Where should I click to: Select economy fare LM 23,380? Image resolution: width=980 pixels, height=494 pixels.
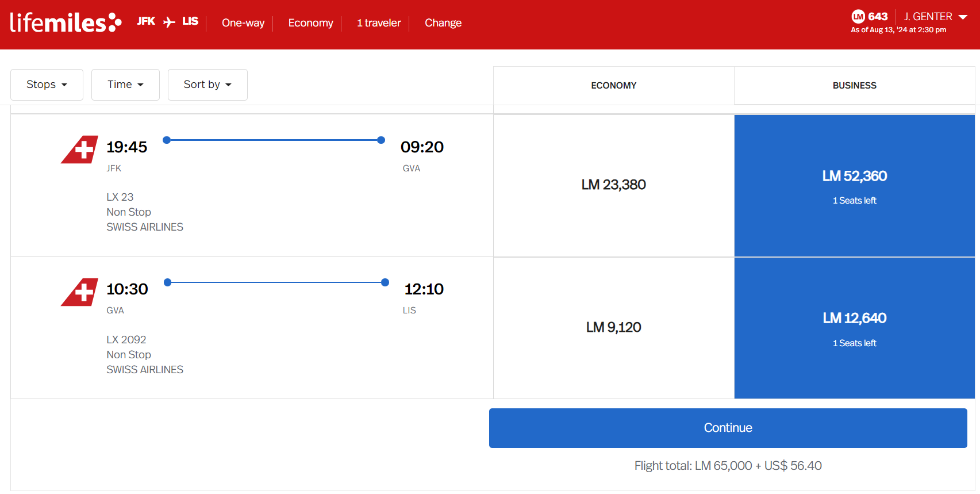pyautogui.click(x=613, y=185)
